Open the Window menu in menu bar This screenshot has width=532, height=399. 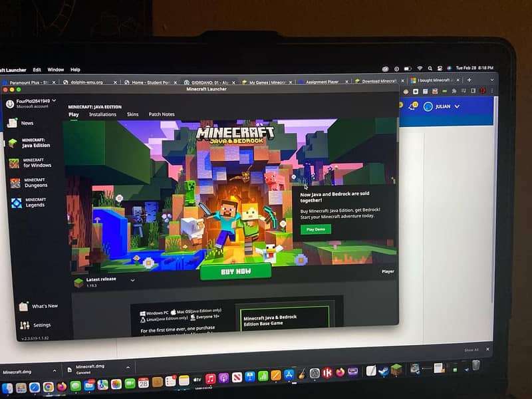[x=56, y=70]
